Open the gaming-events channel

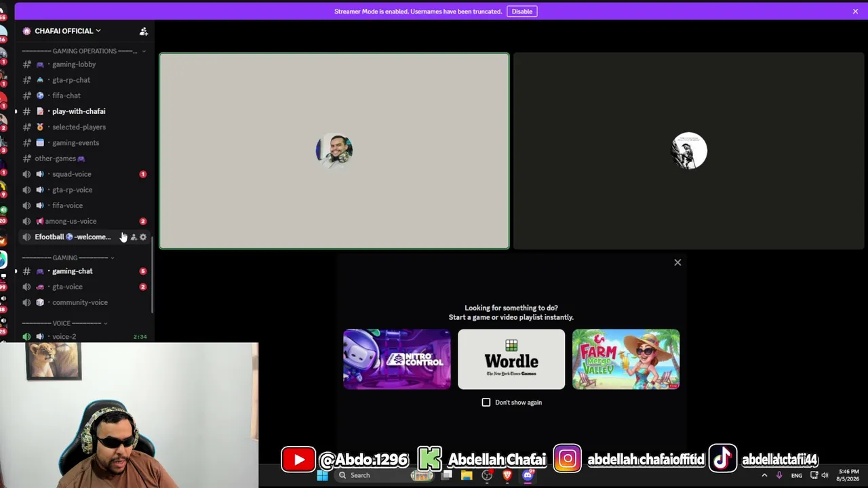(x=84, y=142)
